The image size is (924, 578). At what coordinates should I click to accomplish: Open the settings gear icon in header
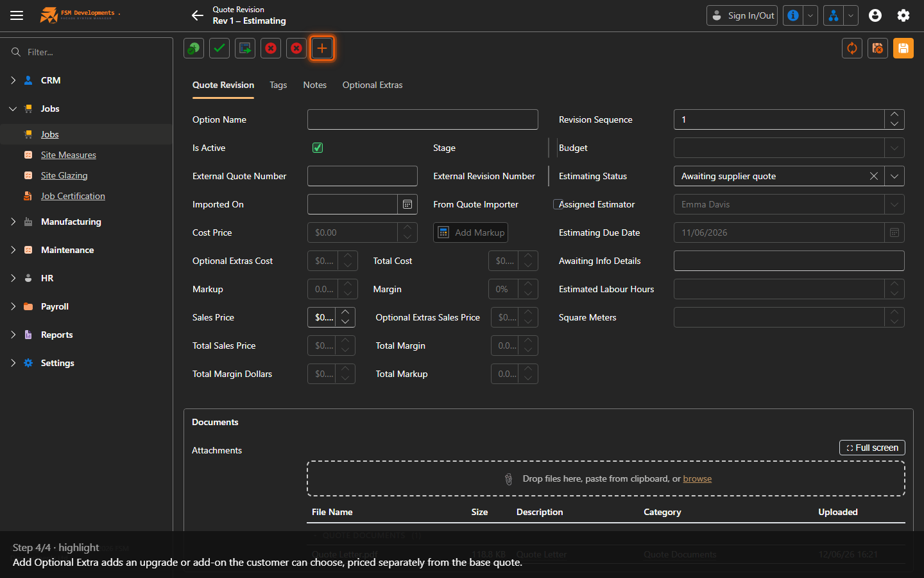coord(903,15)
